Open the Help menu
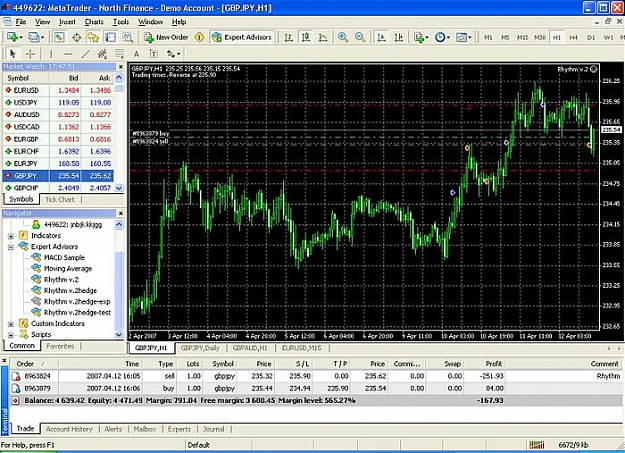Screen dimensions: 625x453 (x=179, y=22)
